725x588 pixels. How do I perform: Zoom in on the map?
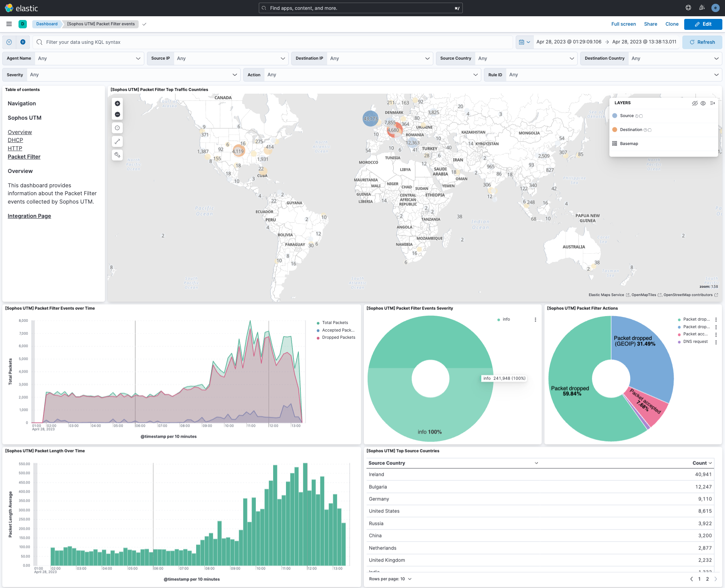pos(117,103)
